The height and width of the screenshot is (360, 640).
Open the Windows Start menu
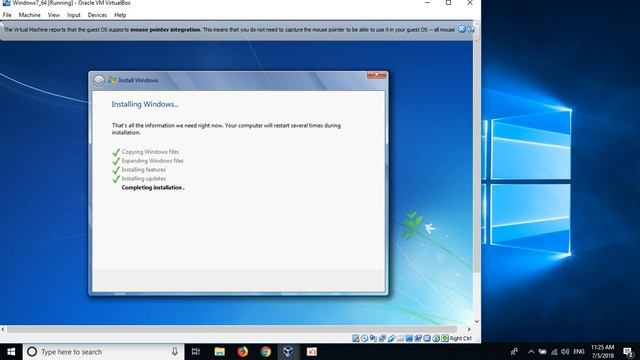[x=11, y=351]
